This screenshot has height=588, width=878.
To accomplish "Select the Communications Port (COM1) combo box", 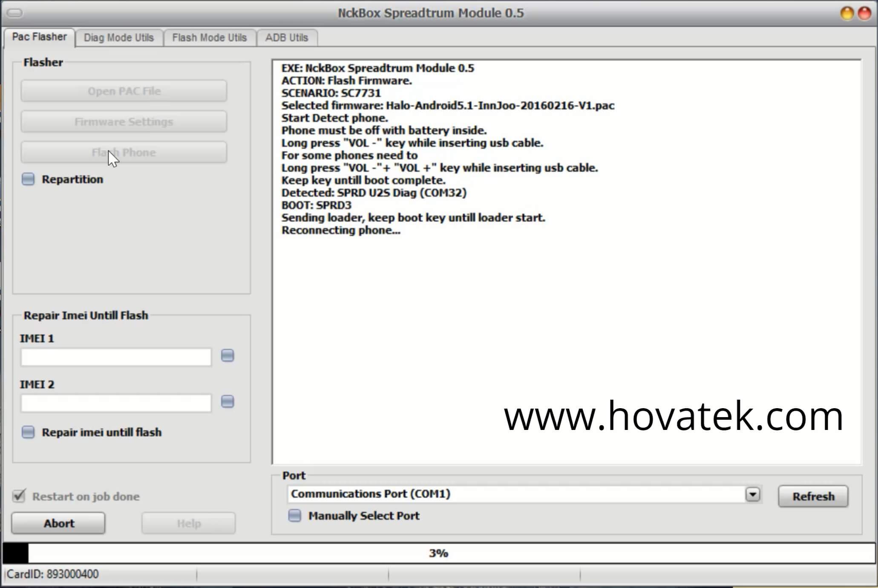I will (x=524, y=494).
